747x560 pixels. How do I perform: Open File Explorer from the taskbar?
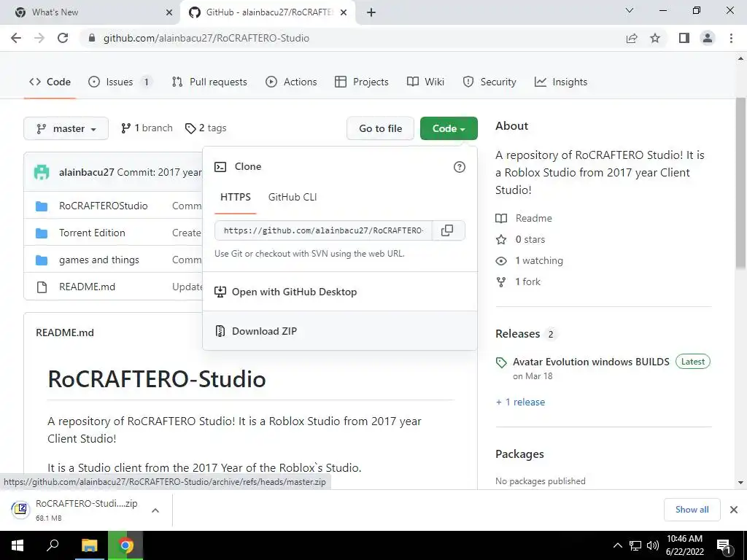[x=89, y=545]
